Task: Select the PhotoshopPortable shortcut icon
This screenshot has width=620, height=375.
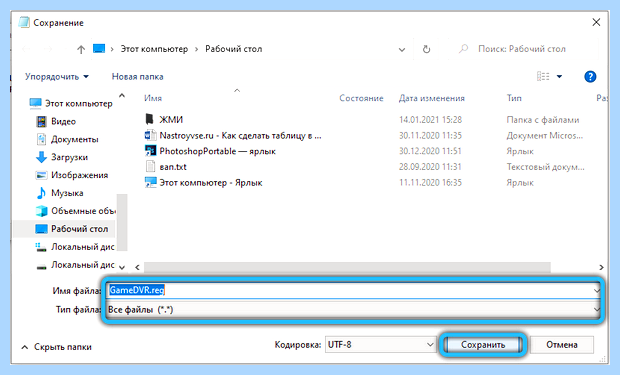Action: tap(150, 151)
